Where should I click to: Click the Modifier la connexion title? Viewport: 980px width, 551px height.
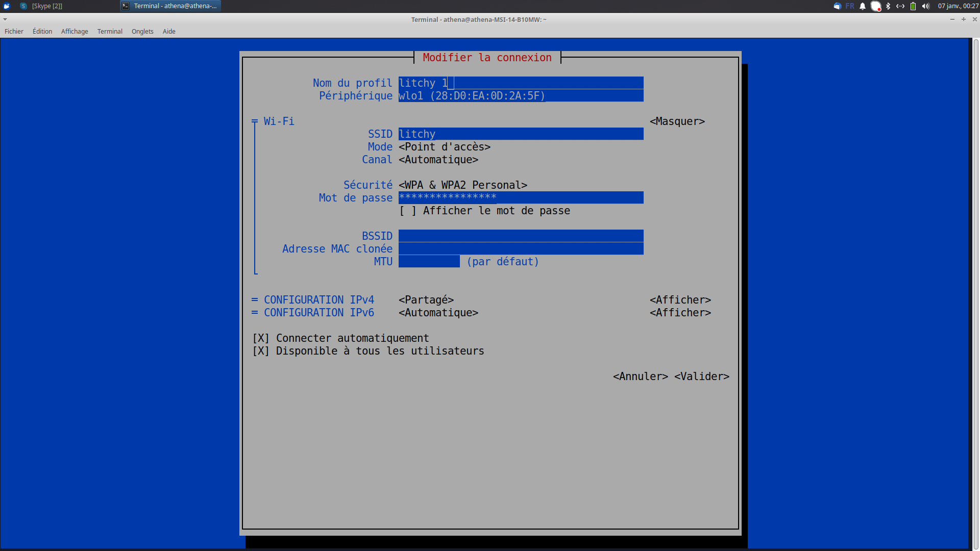[487, 57]
